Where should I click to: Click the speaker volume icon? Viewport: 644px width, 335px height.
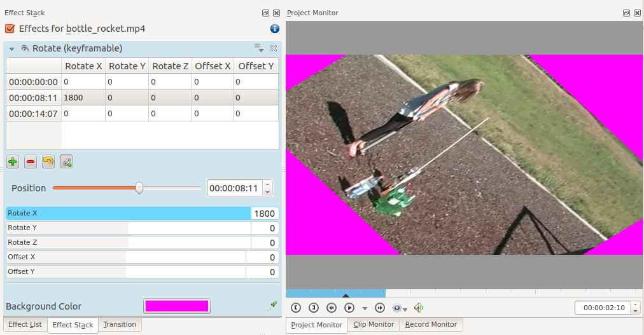click(x=418, y=308)
